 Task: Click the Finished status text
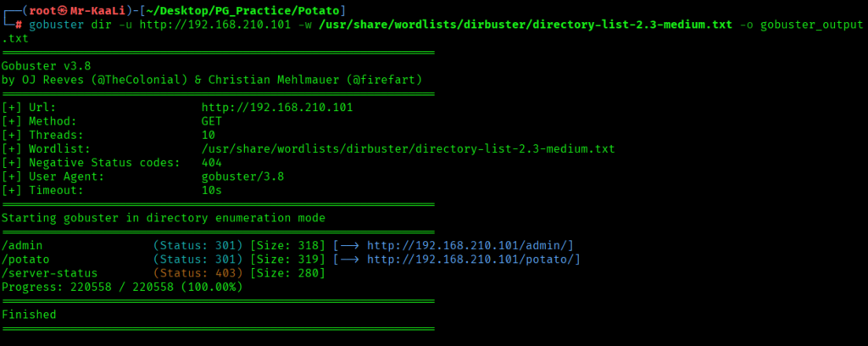pyautogui.click(x=30, y=315)
